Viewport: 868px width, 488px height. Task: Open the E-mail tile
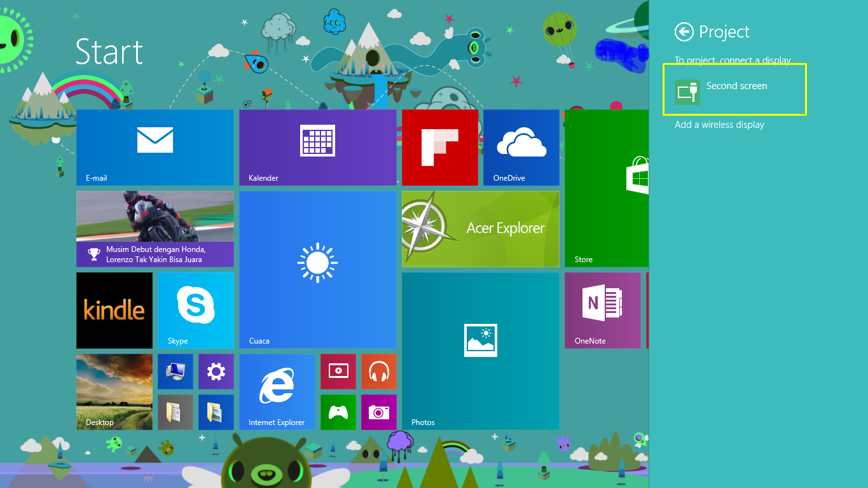point(155,148)
